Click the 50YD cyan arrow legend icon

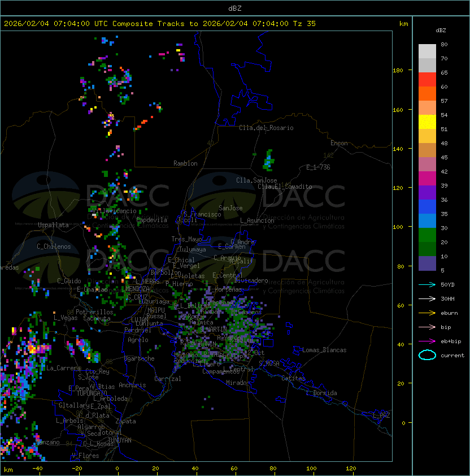tap(427, 284)
